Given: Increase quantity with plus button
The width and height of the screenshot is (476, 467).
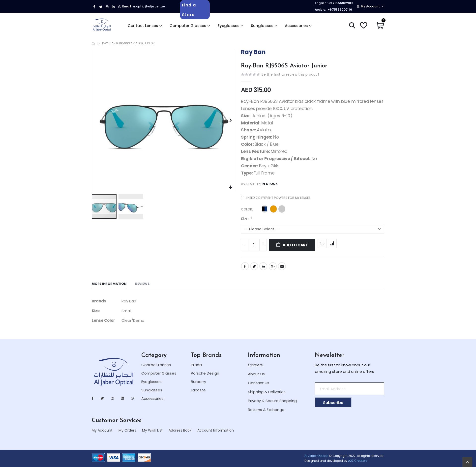Looking at the screenshot, I should [263, 245].
